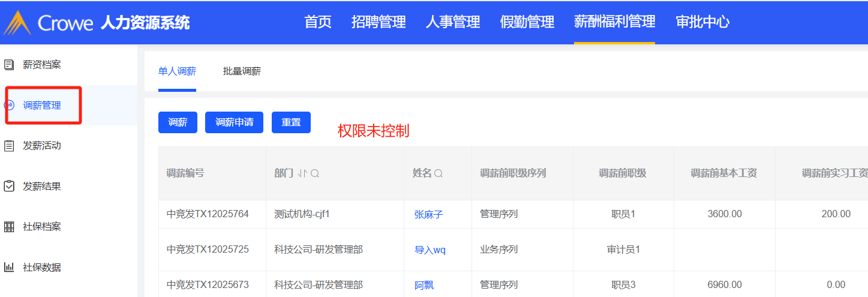
Task: Click the 职员3 cell
Action: tap(623, 284)
